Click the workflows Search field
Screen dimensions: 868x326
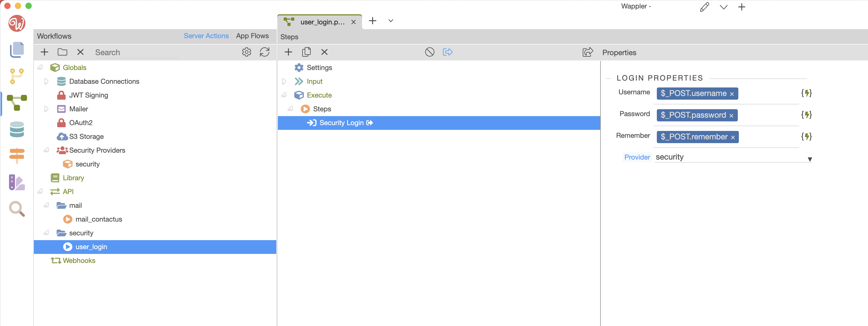point(136,52)
